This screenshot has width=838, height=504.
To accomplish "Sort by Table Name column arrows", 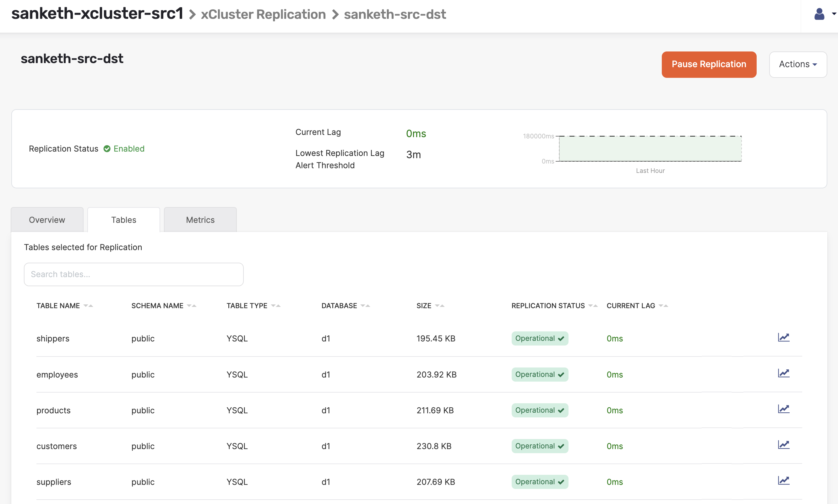I will click(88, 306).
